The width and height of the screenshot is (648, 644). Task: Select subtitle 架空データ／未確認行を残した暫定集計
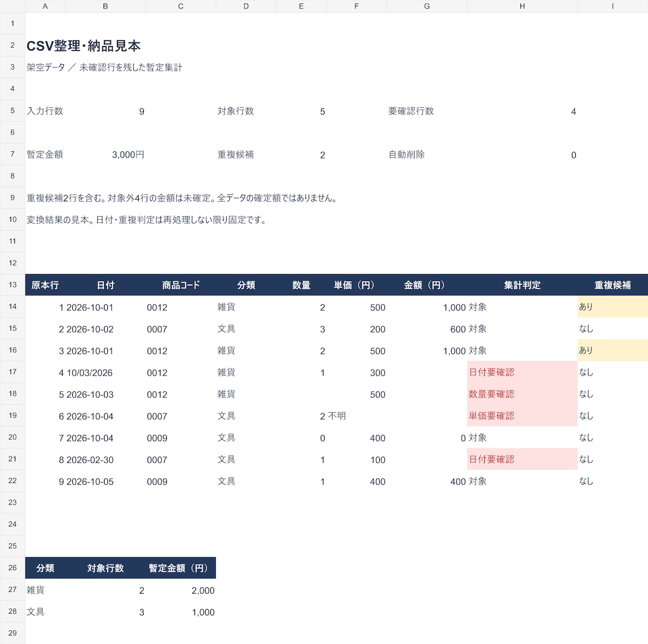105,67
